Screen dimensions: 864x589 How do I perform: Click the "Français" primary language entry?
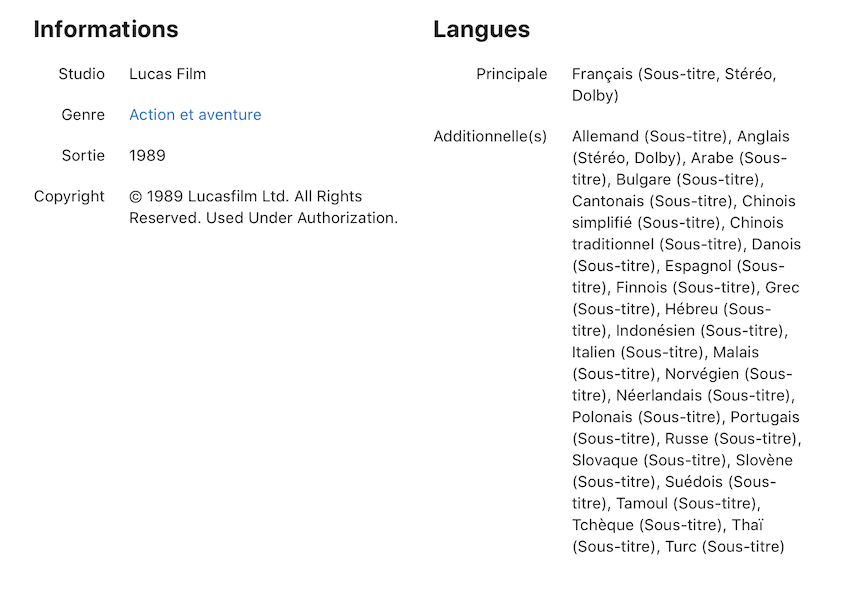coord(603,74)
